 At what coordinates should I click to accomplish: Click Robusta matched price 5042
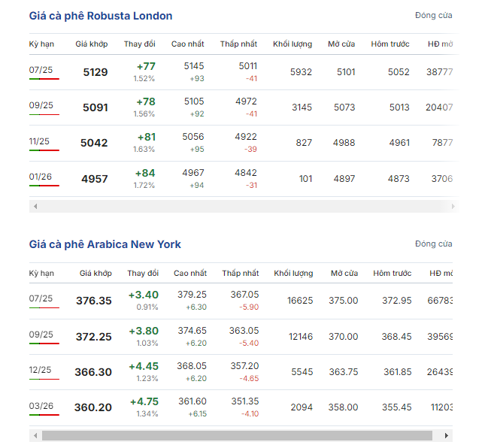tap(94, 143)
